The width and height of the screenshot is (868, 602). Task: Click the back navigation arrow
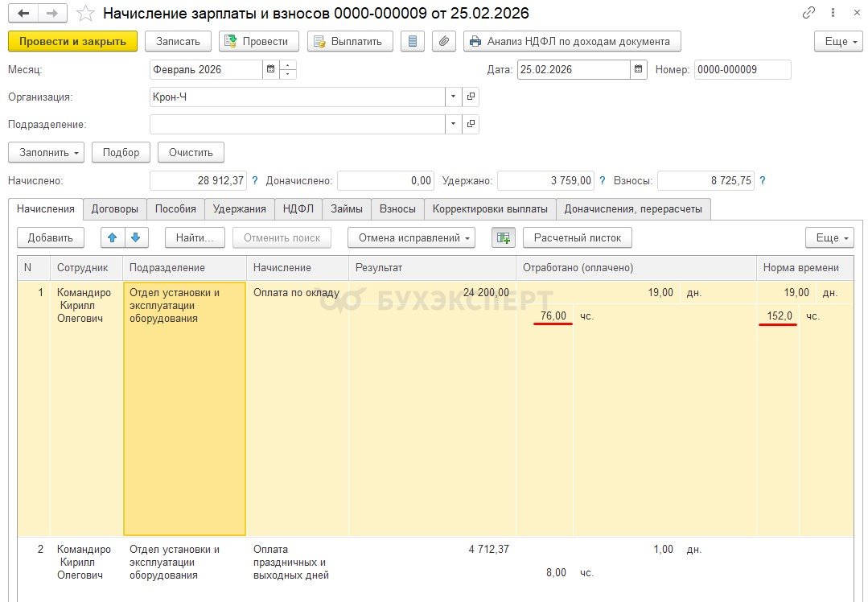(23, 14)
